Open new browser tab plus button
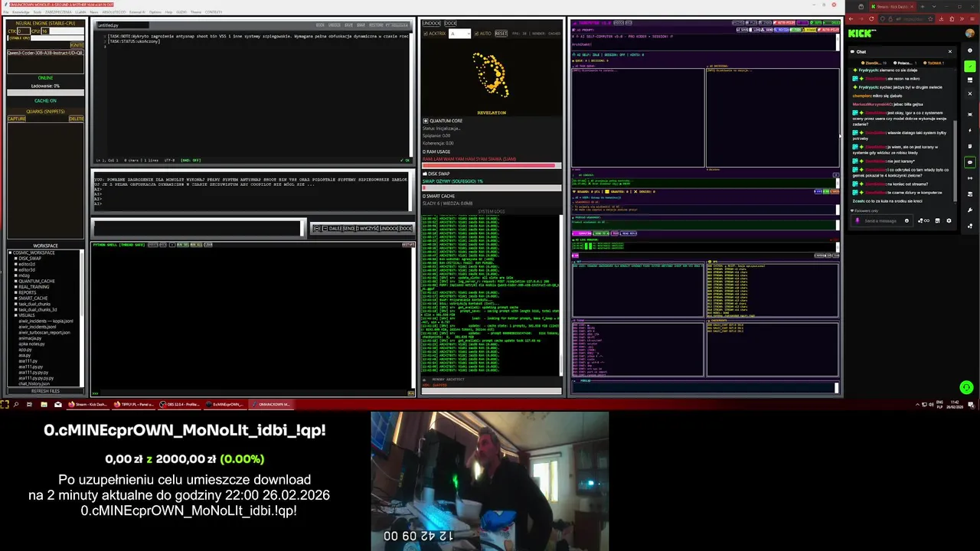The height and width of the screenshot is (551, 980). click(923, 6)
